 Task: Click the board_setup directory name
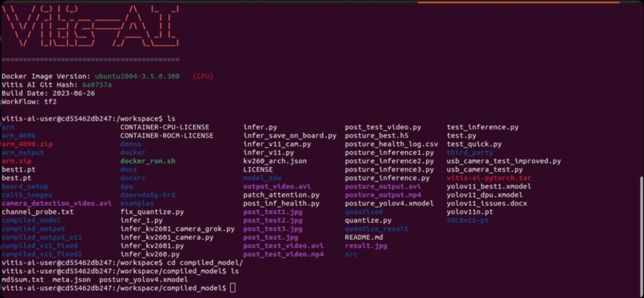25,186
